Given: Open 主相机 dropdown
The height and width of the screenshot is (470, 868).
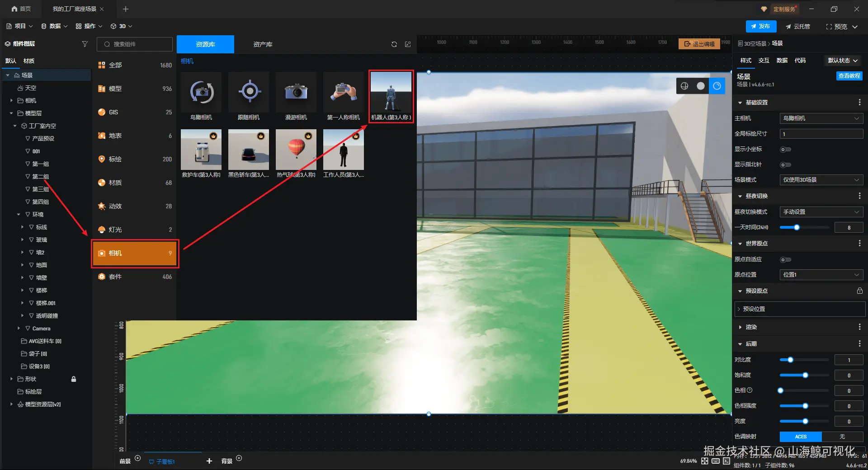Looking at the screenshot, I should click(821, 118).
